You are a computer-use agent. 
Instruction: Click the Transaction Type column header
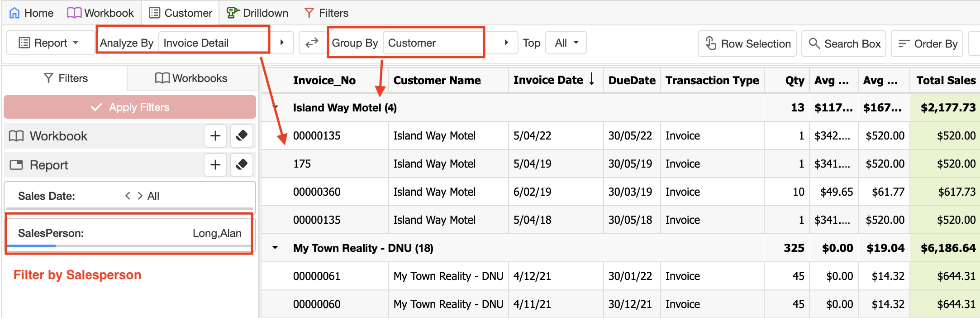click(x=712, y=80)
